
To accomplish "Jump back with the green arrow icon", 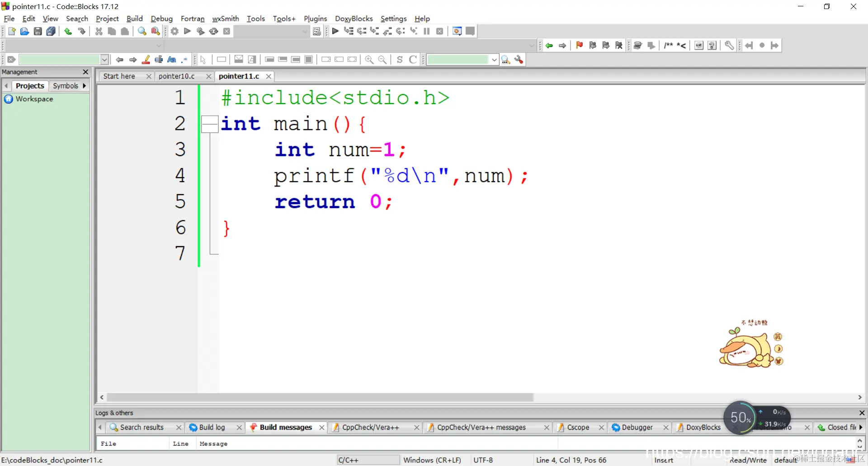I will point(549,45).
